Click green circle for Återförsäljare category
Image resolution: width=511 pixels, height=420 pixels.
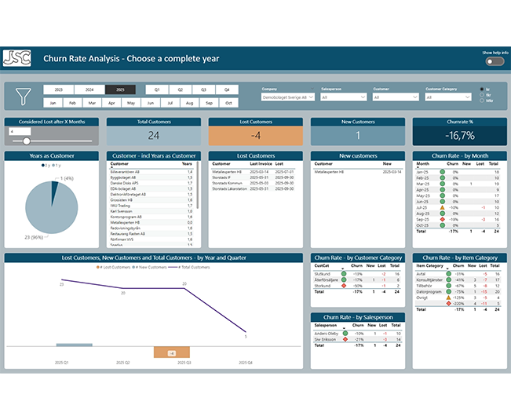tap(344, 279)
